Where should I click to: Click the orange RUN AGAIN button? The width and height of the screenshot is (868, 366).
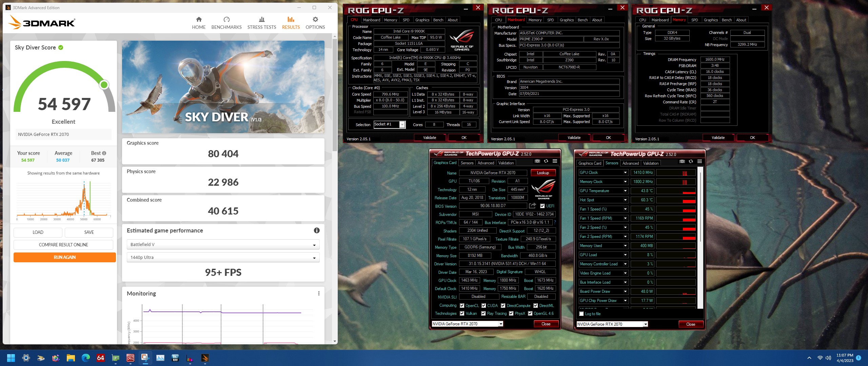pos(65,257)
